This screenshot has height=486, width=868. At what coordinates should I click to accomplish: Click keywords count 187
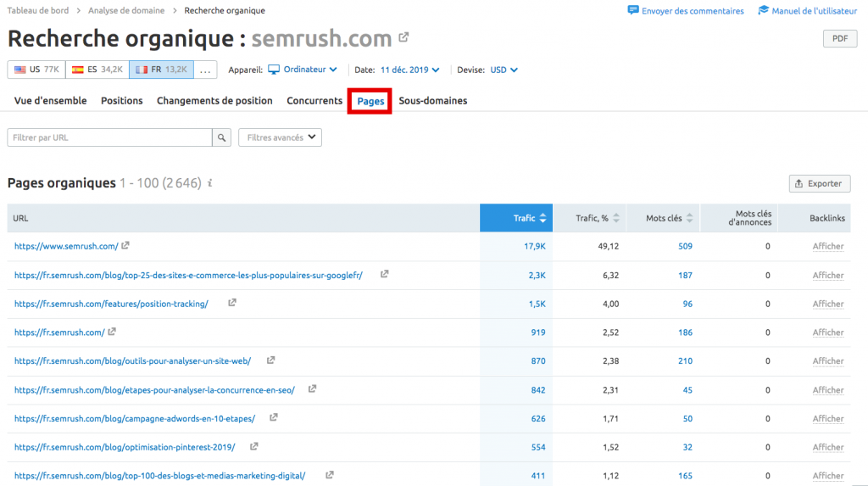click(685, 275)
